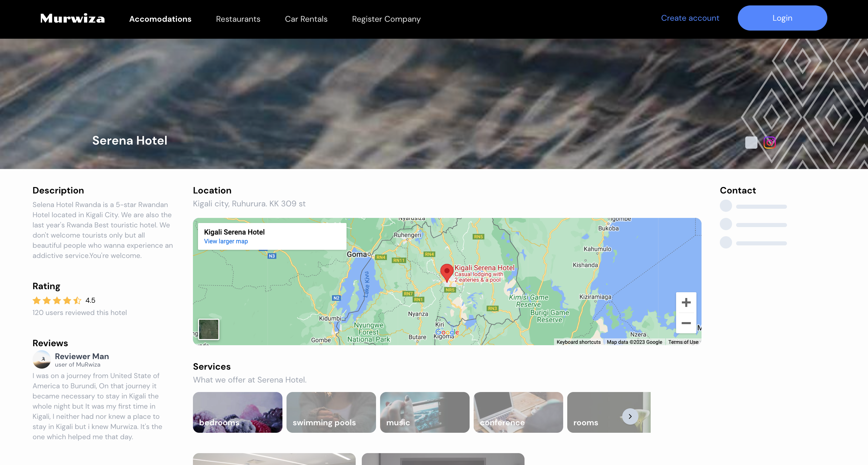Click the Create account link
Image resolution: width=868 pixels, height=465 pixels.
pos(690,18)
